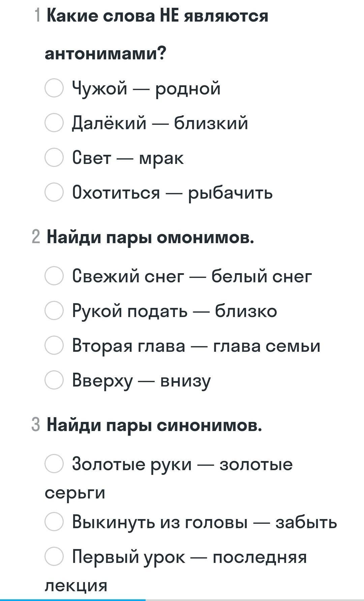The height and width of the screenshot is (601, 364).
Task: Click the question number 3 marker
Action: [36, 424]
